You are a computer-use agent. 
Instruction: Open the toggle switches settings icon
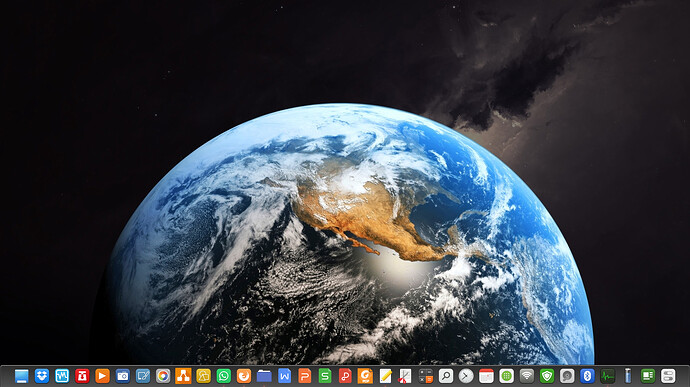(668, 376)
